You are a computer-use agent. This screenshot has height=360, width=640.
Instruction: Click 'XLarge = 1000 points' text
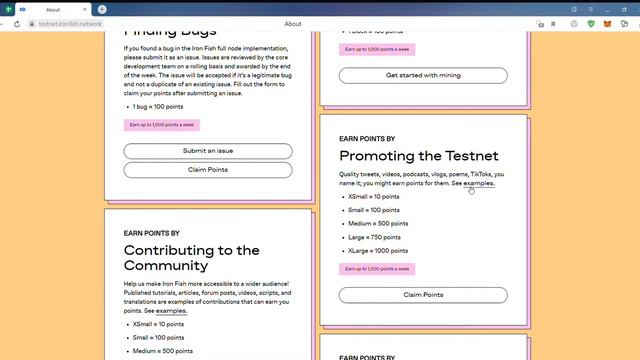[x=378, y=251]
